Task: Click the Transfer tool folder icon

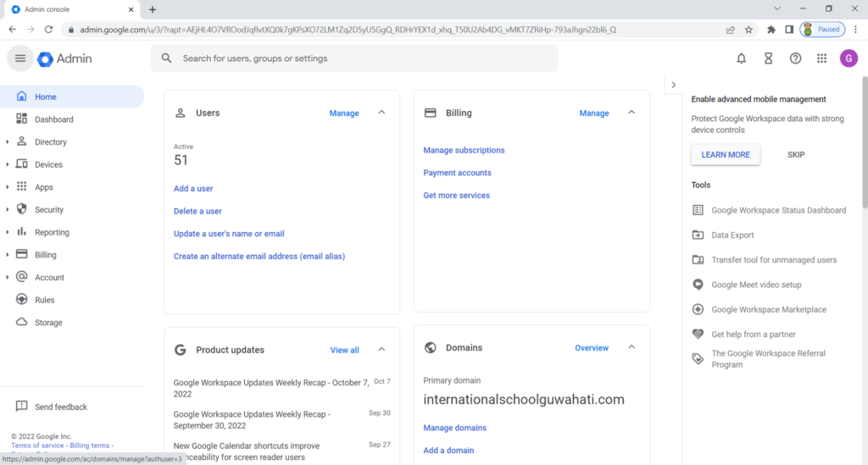Action: (698, 260)
